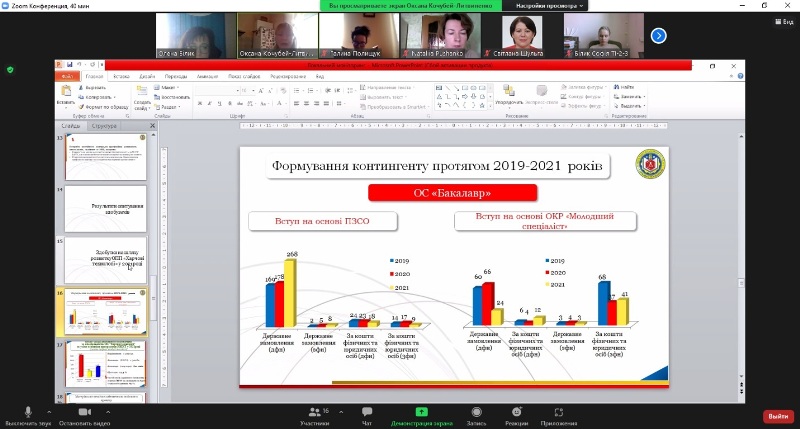Click Вставить paste icon in ribbon
Viewport: 800px width, 429px height.
66,91
